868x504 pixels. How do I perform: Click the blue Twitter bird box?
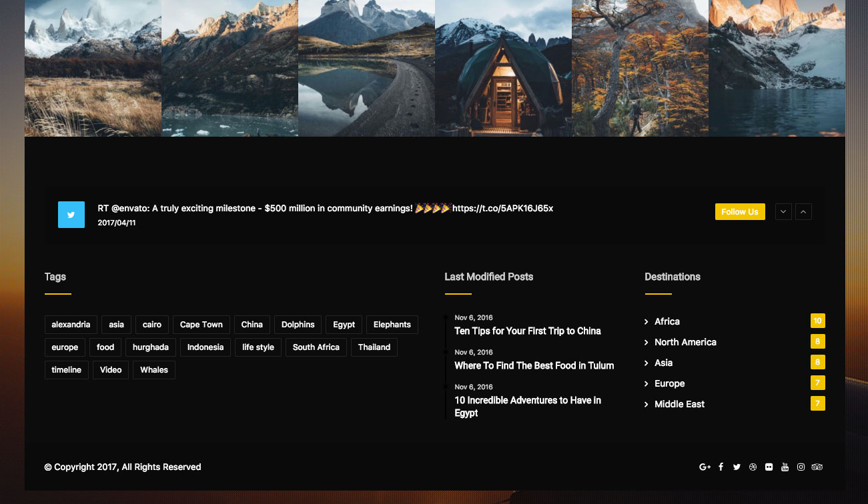pos(71,215)
